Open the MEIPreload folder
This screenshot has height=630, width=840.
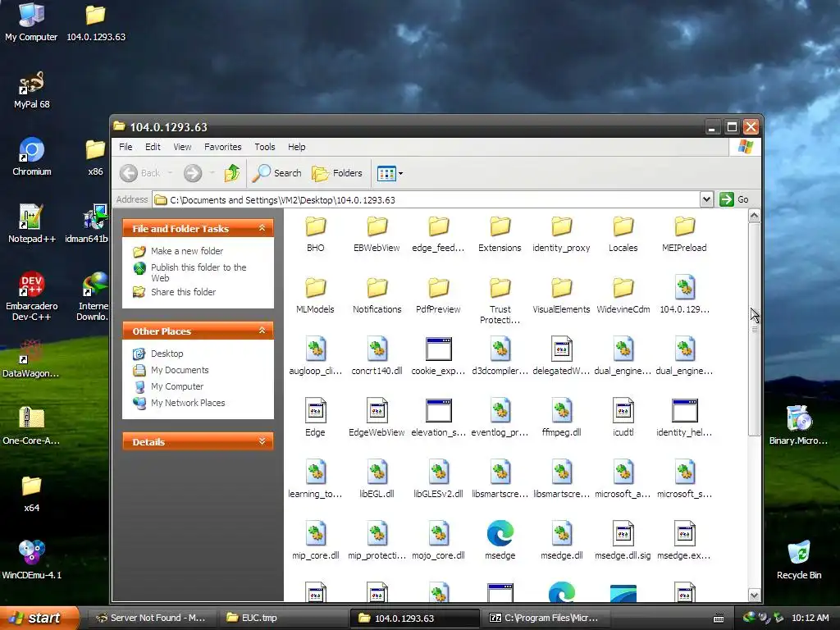(685, 234)
